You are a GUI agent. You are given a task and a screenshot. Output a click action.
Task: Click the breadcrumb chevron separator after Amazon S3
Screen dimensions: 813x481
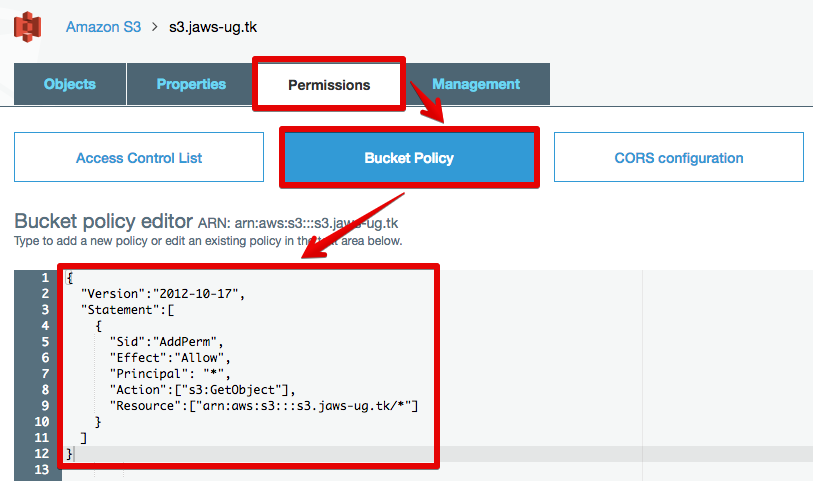pyautogui.click(x=155, y=27)
